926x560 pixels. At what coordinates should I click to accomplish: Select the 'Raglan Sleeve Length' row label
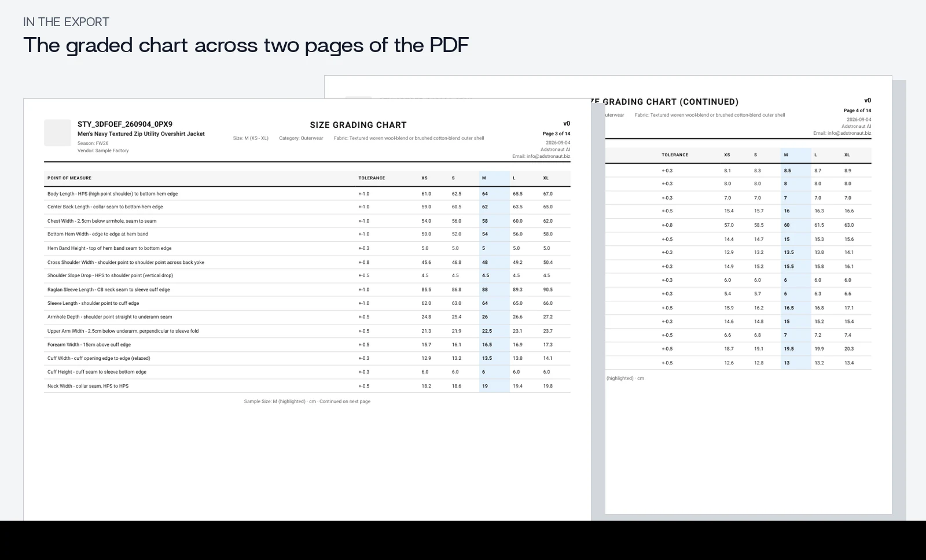point(109,290)
